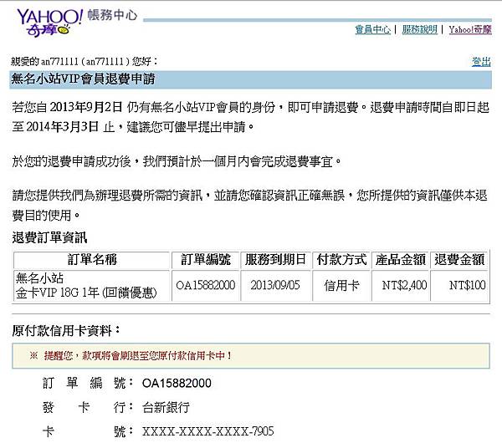Screen dimensions: 502x448
Task: Select the OA15882000 value beside the 訂單編號 label
Action: [177, 383]
